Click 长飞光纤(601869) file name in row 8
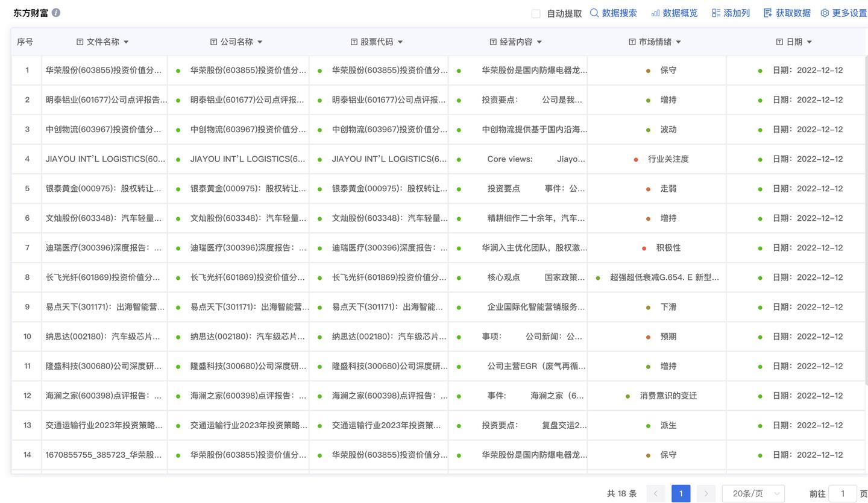This screenshot has width=868, height=503. pyautogui.click(x=103, y=277)
